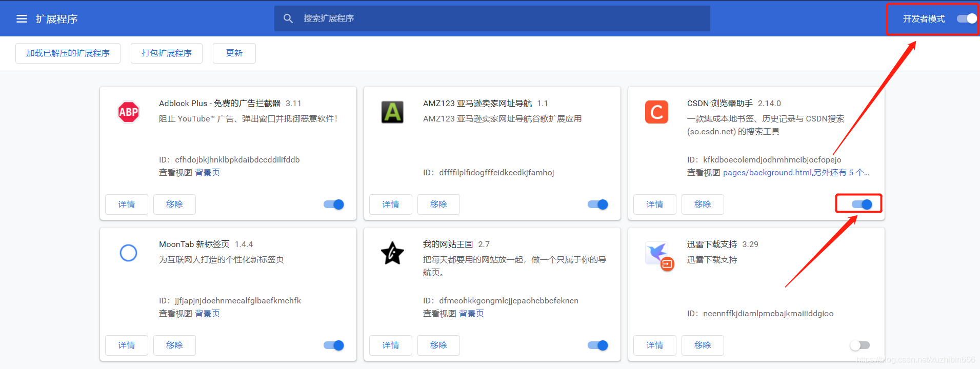
Task: Click the Adblock Plus extension name
Action: click(220, 104)
